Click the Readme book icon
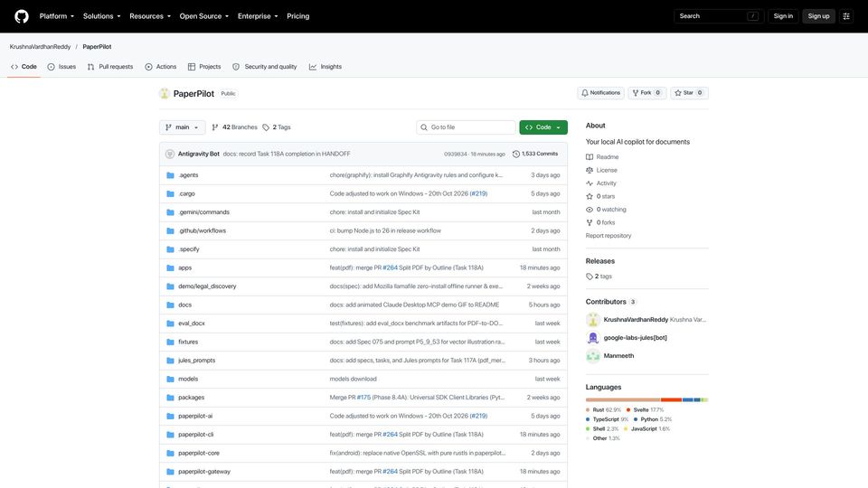The image size is (868, 488). tap(590, 157)
